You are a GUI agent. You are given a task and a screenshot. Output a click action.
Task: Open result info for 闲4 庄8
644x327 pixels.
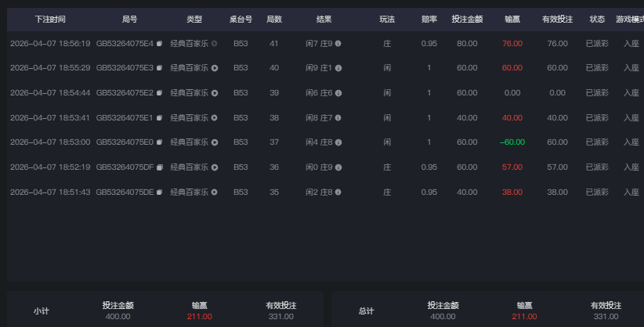(338, 142)
